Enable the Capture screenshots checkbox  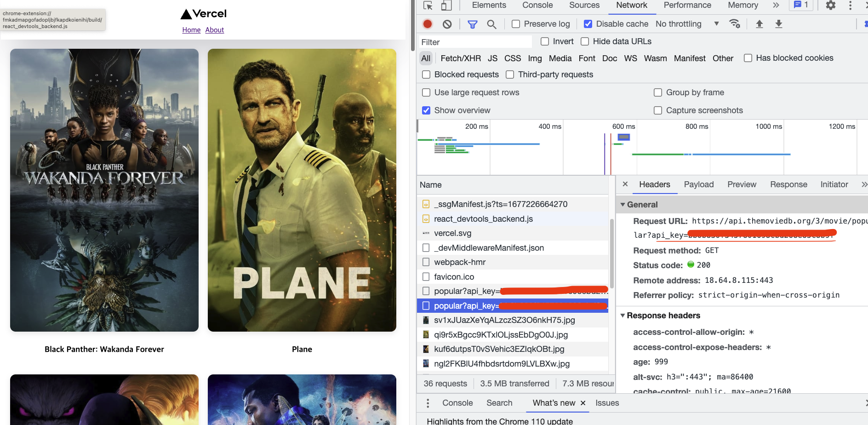[658, 110]
